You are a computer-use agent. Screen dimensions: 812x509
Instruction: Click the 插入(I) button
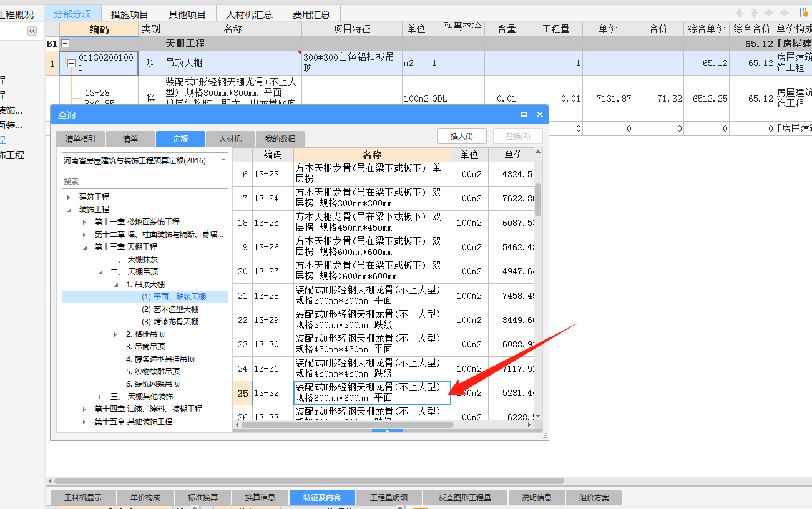coord(462,137)
